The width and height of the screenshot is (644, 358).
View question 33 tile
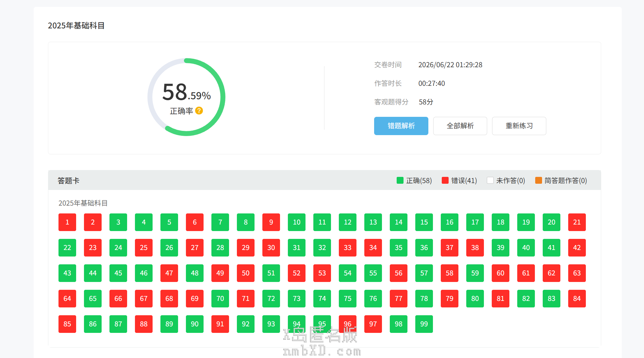[x=348, y=248]
